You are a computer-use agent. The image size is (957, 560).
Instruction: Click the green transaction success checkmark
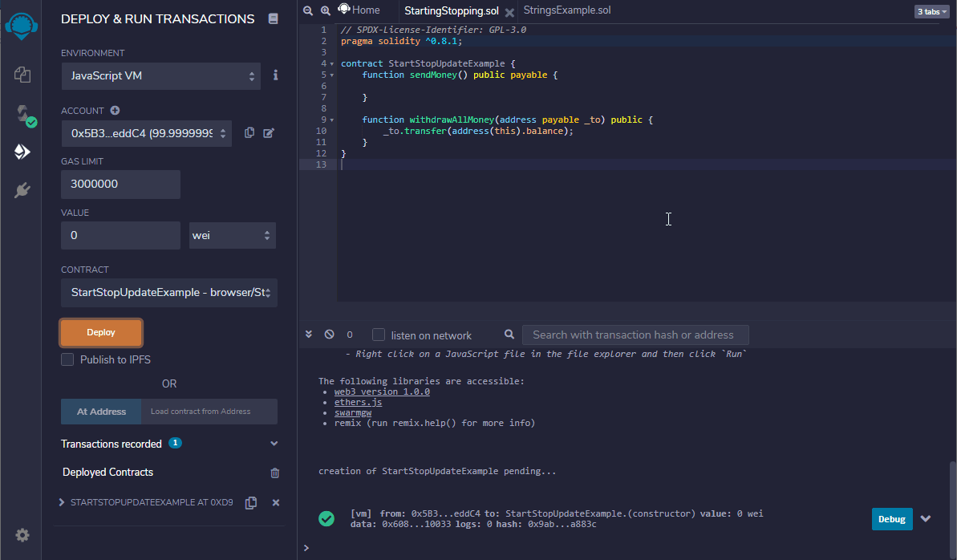point(326,518)
